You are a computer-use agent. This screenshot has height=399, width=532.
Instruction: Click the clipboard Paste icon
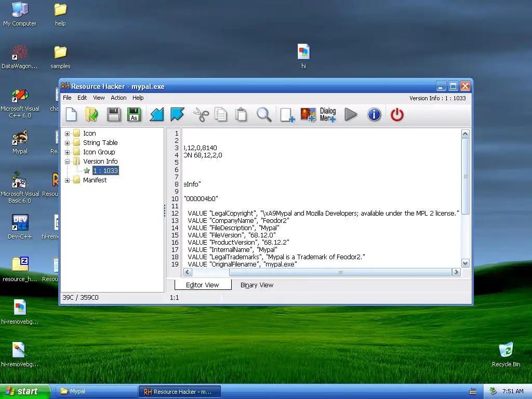pos(241,115)
